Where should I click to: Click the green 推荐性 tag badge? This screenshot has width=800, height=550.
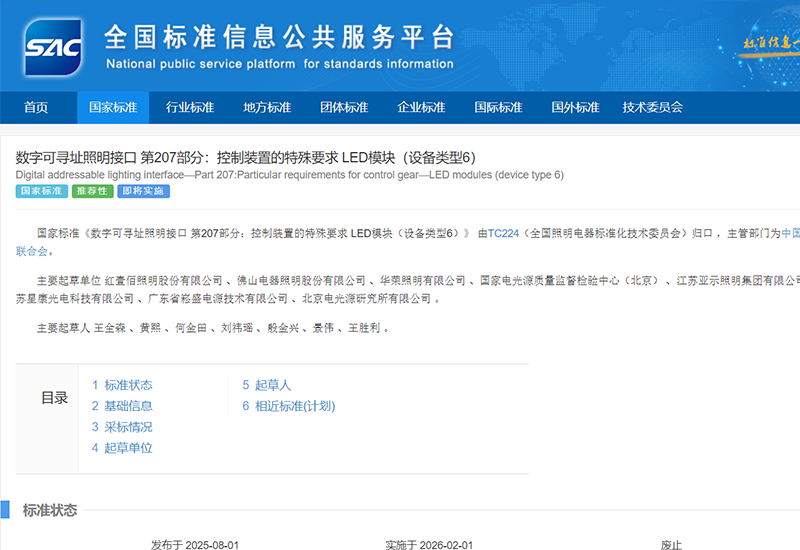pyautogui.click(x=92, y=191)
